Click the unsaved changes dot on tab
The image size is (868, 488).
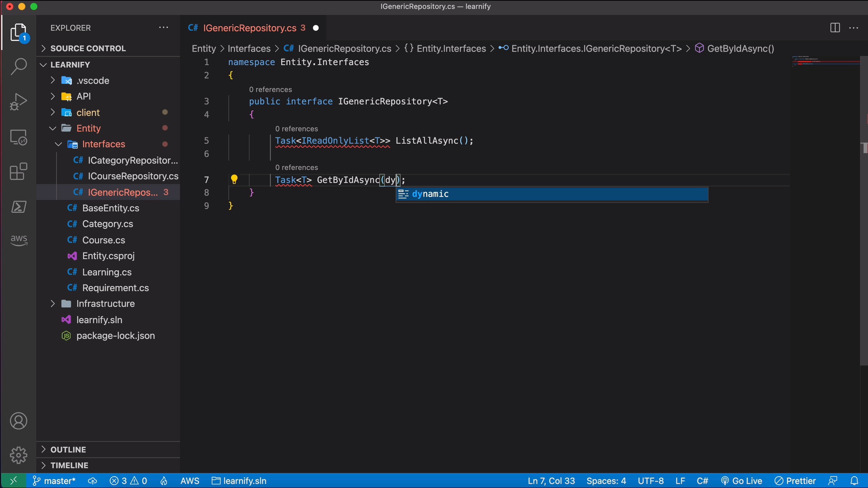click(x=316, y=28)
